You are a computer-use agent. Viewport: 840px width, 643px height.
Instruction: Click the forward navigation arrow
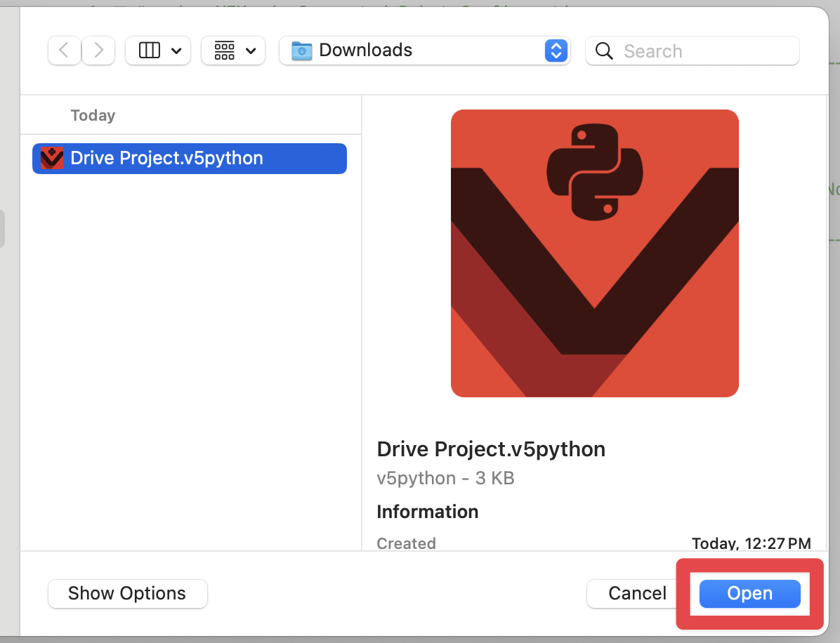98,50
